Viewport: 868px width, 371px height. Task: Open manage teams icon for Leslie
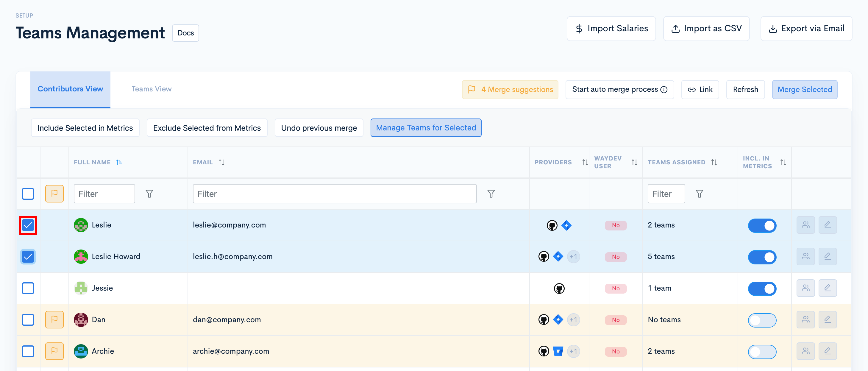[805, 225]
